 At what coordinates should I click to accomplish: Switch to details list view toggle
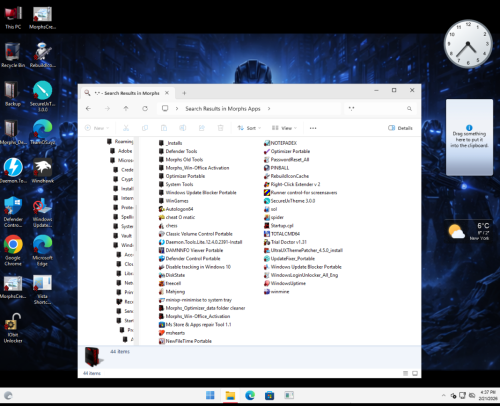point(405,373)
